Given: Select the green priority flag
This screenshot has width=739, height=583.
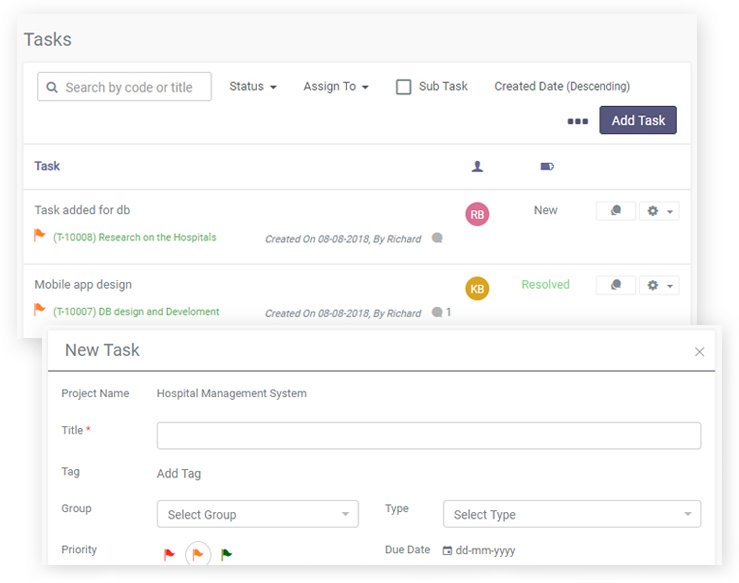Looking at the screenshot, I should 226,554.
